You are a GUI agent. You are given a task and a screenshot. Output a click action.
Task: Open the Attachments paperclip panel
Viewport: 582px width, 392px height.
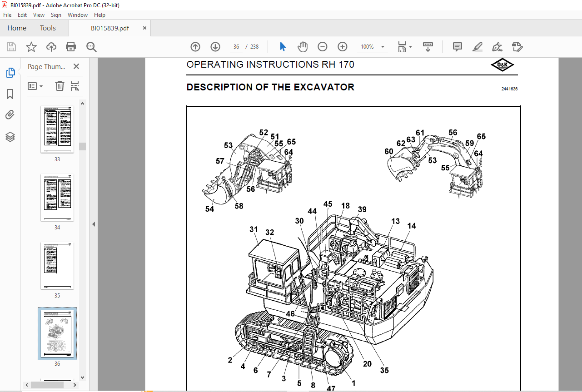tap(10, 115)
